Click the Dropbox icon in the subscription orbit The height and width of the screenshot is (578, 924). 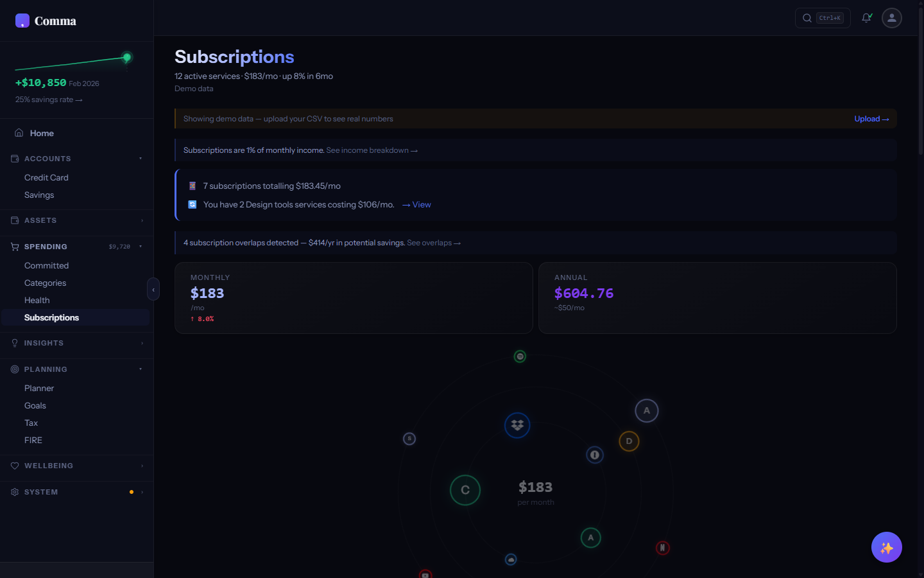[517, 425]
